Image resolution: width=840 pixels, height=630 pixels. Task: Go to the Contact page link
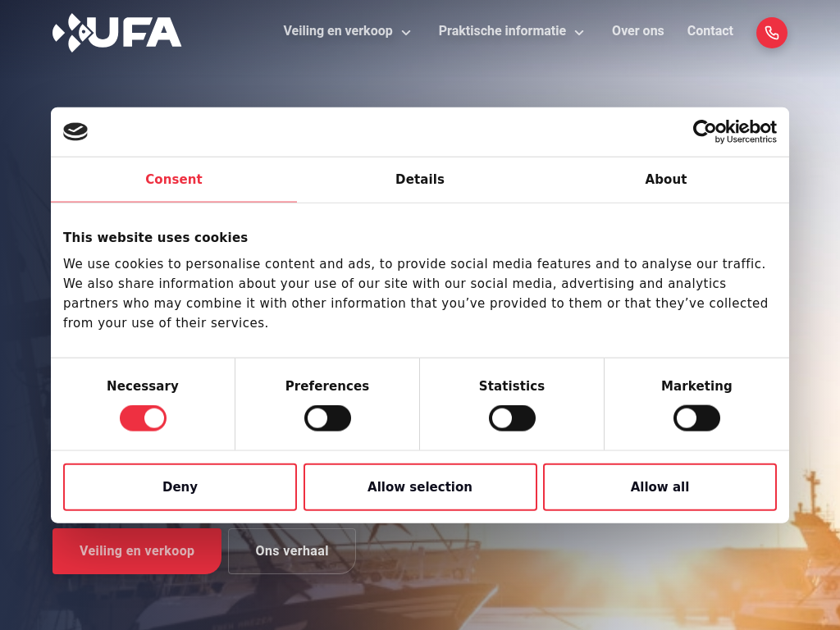click(710, 31)
